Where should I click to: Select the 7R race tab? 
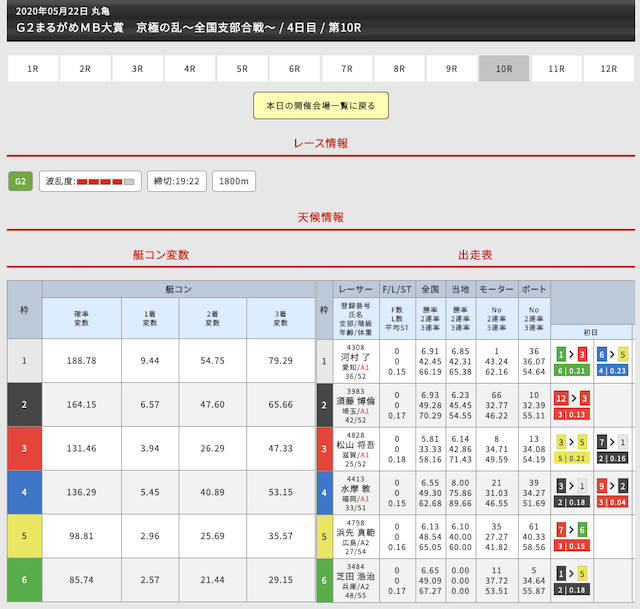click(347, 69)
